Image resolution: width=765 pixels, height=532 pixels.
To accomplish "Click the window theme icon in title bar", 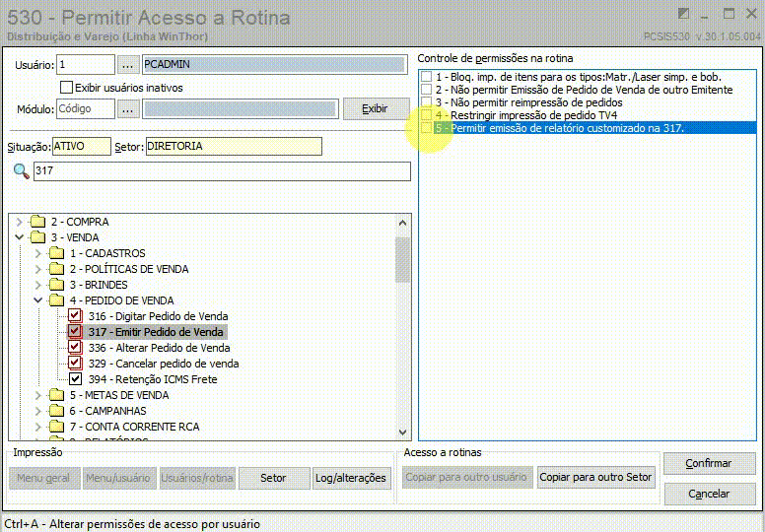I will [683, 14].
